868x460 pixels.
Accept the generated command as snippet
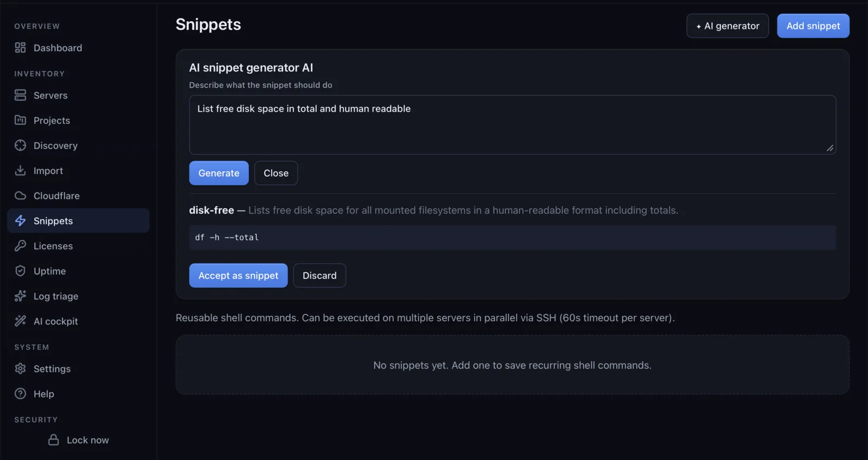click(x=238, y=276)
